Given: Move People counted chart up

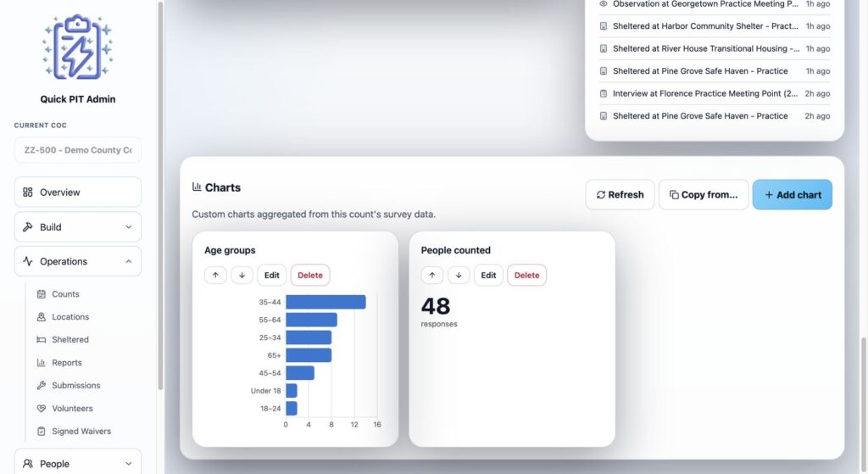Looking at the screenshot, I should coord(432,276).
